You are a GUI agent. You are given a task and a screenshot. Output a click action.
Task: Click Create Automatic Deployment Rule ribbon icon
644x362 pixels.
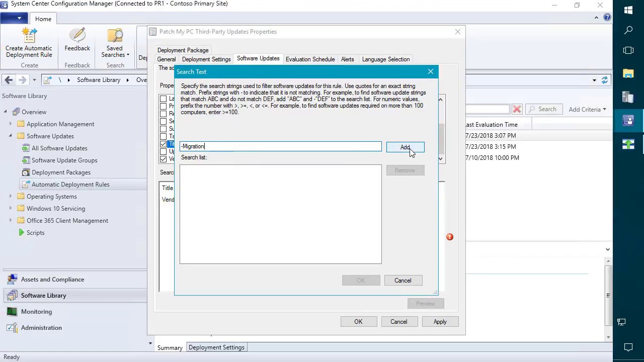[x=29, y=43]
